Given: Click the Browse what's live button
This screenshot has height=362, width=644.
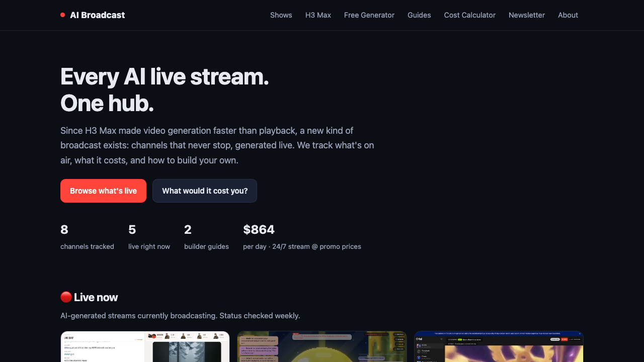Looking at the screenshot, I should (103, 191).
